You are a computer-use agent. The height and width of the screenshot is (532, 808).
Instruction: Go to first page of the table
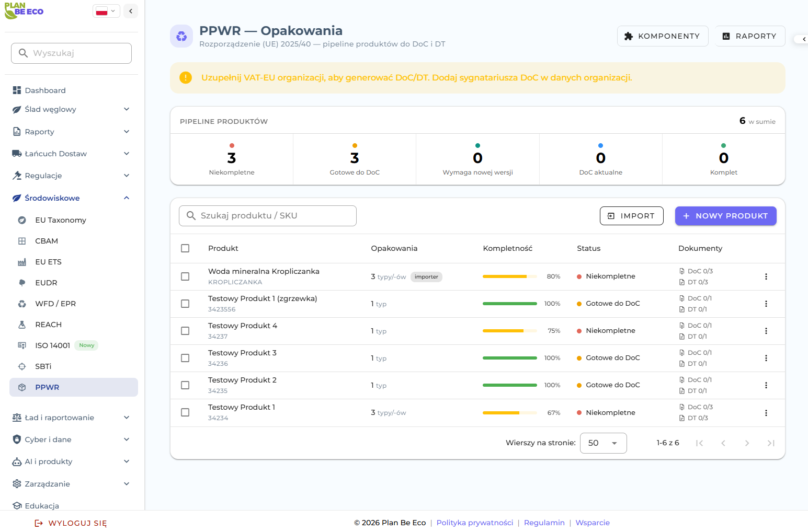point(699,443)
